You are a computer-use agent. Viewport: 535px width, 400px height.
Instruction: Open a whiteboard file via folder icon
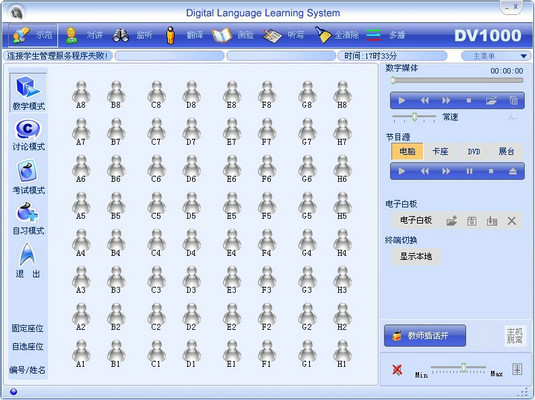coord(451,221)
